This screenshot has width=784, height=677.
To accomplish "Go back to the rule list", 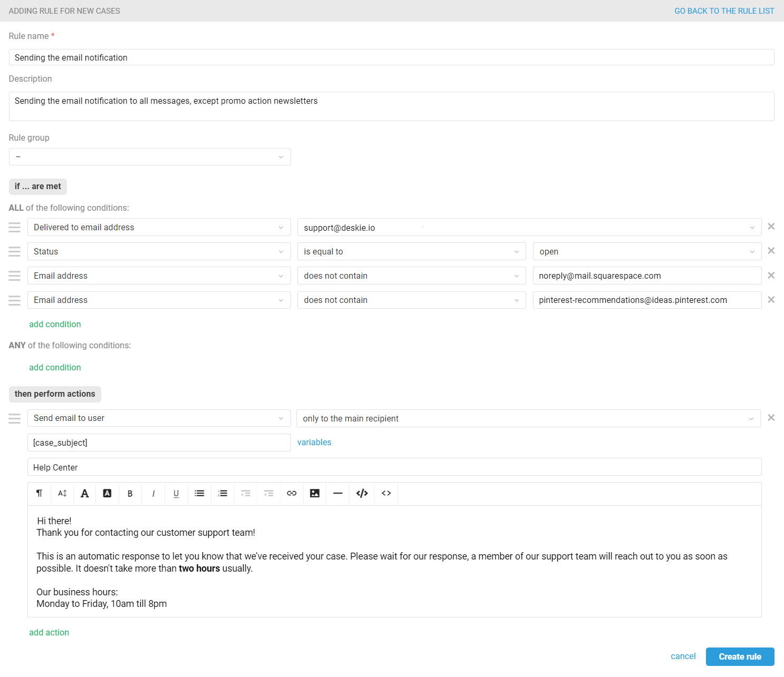I will click(x=724, y=11).
